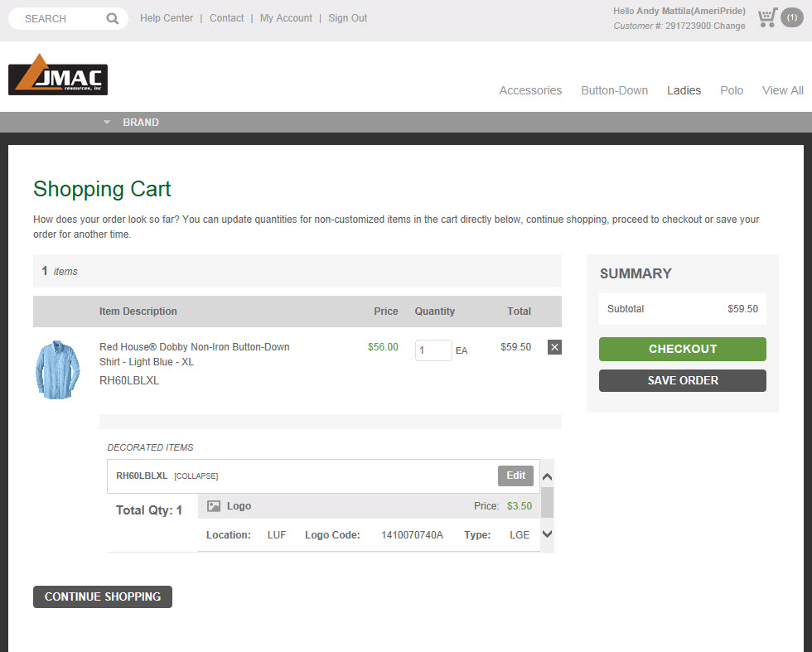This screenshot has width=812, height=652.
Task: Collapse the RH60LBLXL decorated item
Action: tap(196, 476)
